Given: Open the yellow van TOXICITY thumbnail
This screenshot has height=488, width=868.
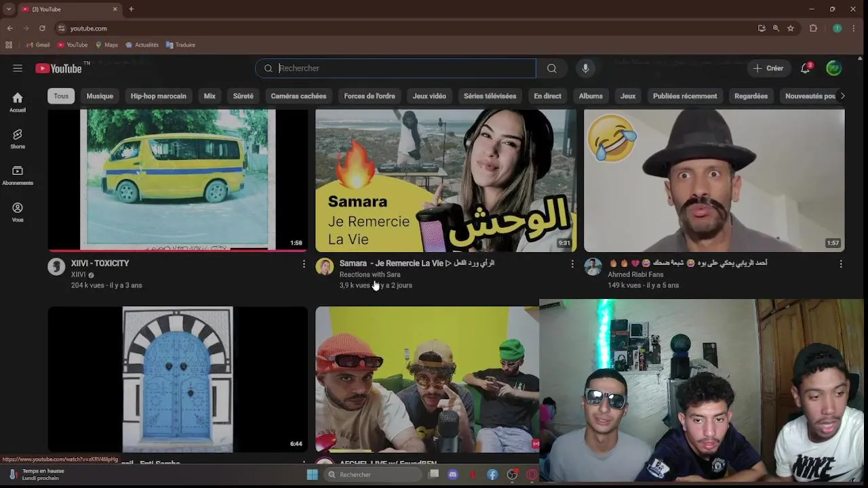Looking at the screenshot, I should [178, 180].
